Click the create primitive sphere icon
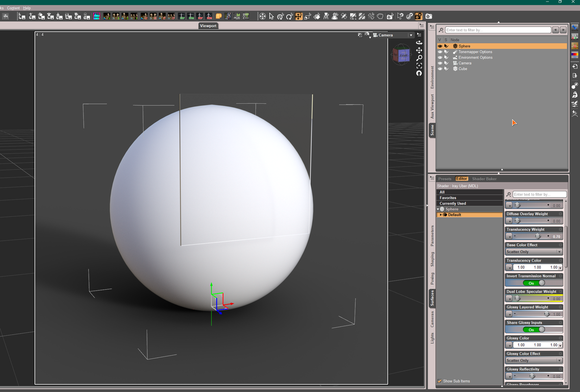580x392 pixels. click(575, 85)
